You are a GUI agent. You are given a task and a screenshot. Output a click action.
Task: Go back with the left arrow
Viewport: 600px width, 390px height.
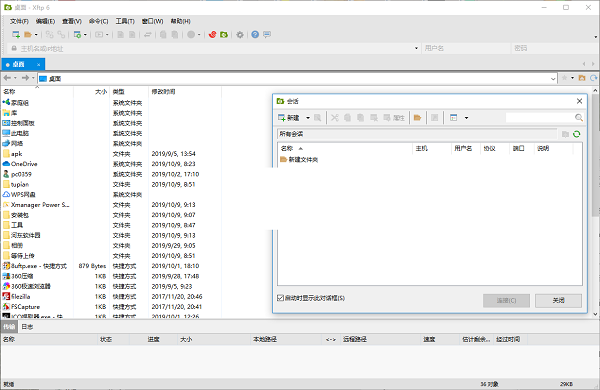7,78
